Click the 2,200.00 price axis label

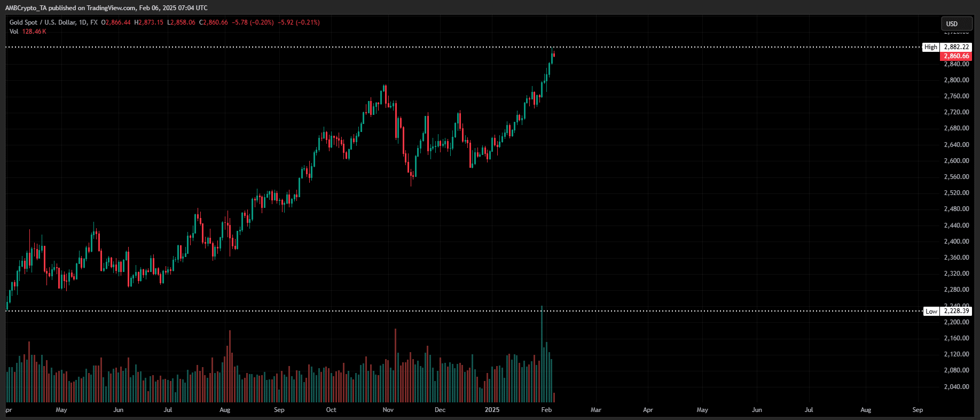click(956, 322)
